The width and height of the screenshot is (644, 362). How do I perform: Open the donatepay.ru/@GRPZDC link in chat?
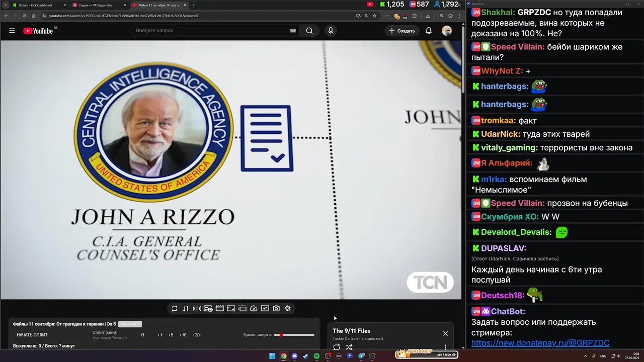540,343
